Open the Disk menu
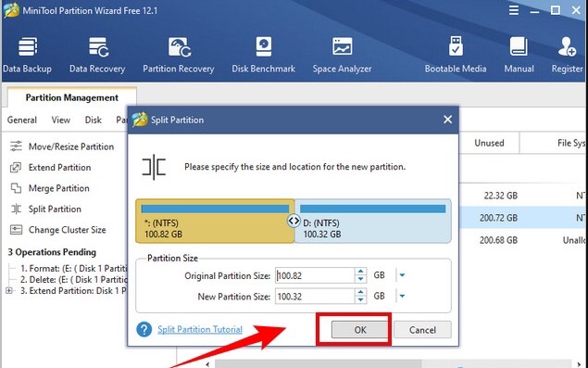The height and width of the screenshot is (368, 588). (x=93, y=120)
